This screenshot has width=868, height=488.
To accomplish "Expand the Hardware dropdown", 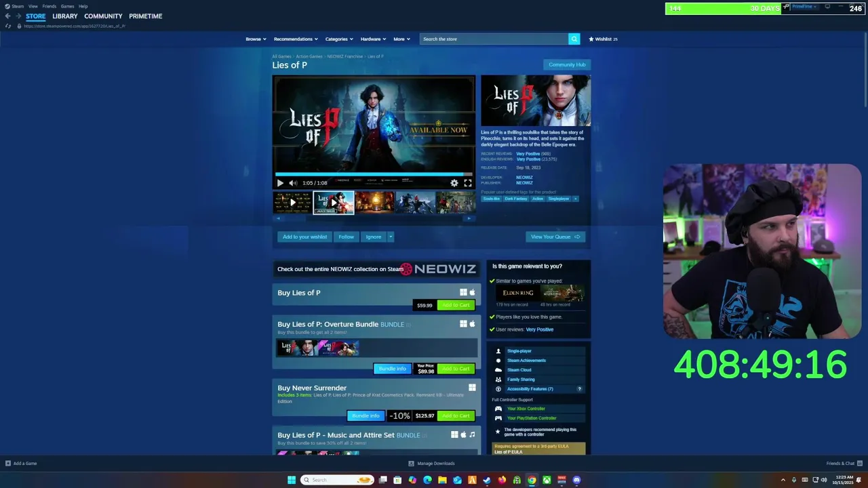I will pos(373,39).
